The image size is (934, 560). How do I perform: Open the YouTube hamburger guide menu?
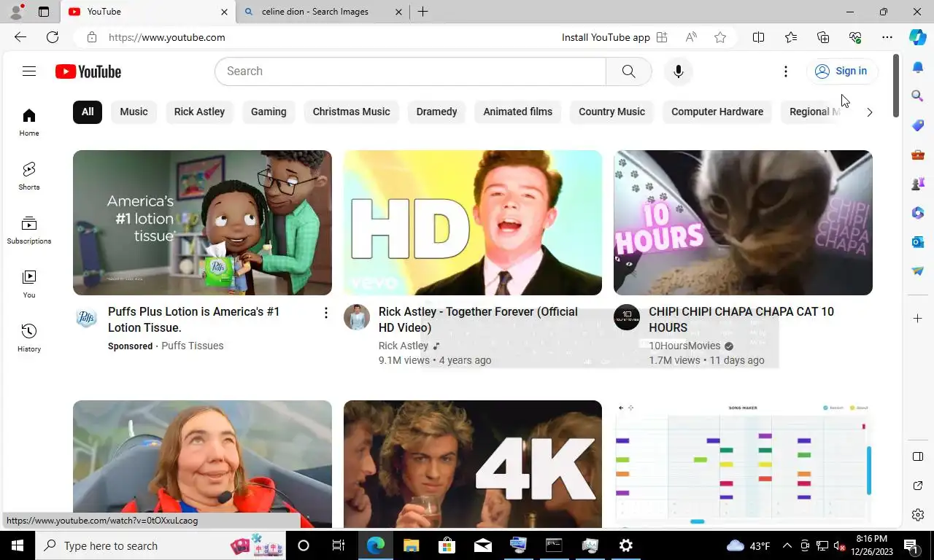click(x=29, y=71)
